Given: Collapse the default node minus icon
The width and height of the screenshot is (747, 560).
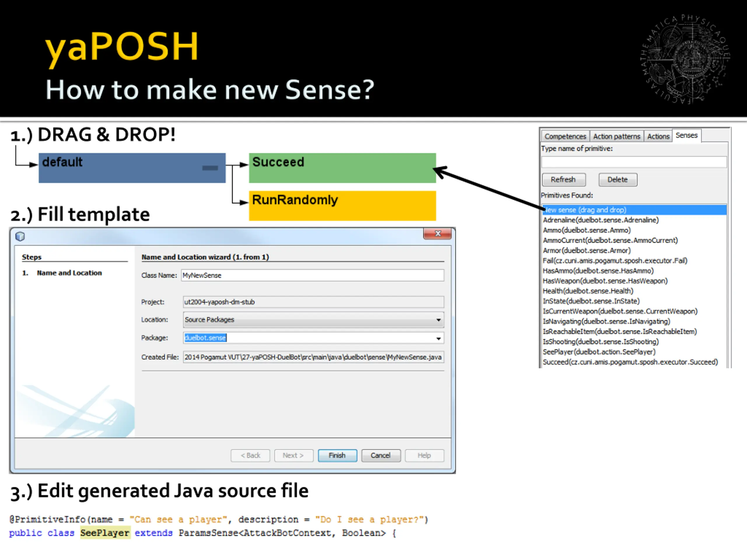Looking at the screenshot, I should click(210, 168).
